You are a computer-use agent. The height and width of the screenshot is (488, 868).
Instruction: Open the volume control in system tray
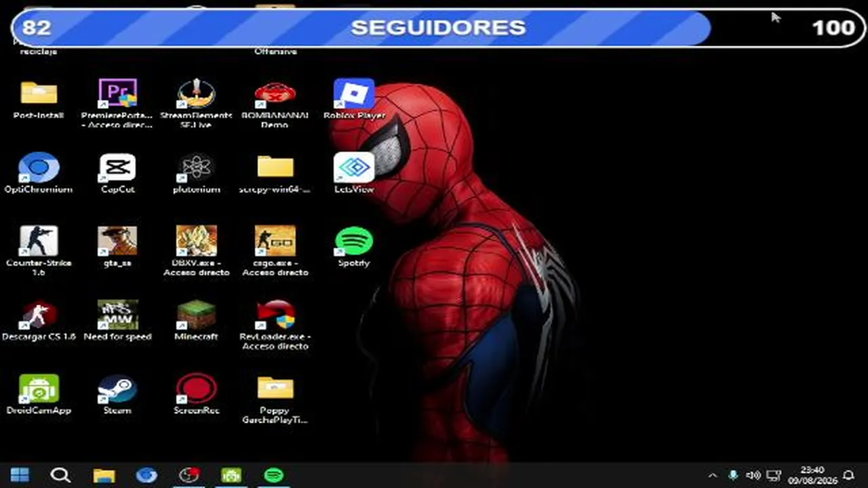(x=753, y=475)
